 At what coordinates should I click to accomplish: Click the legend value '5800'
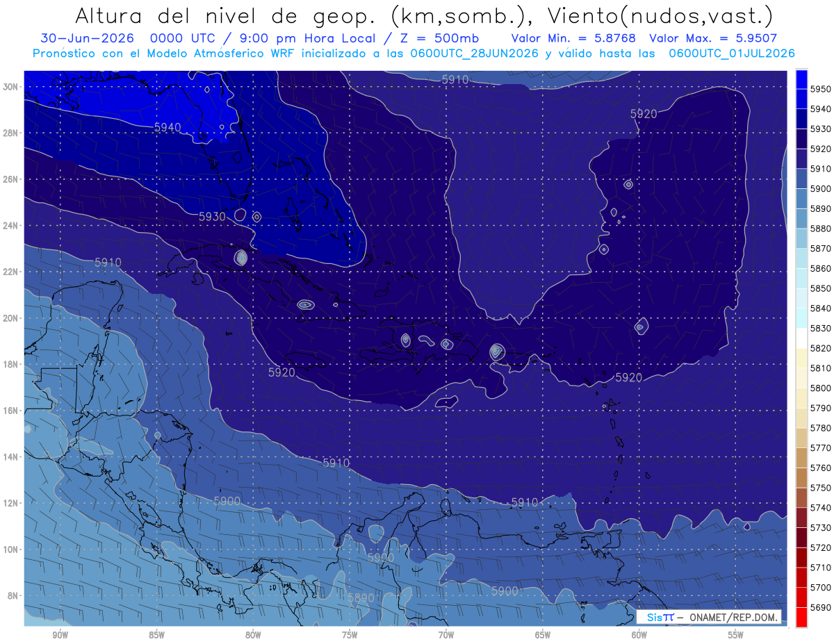tap(821, 388)
